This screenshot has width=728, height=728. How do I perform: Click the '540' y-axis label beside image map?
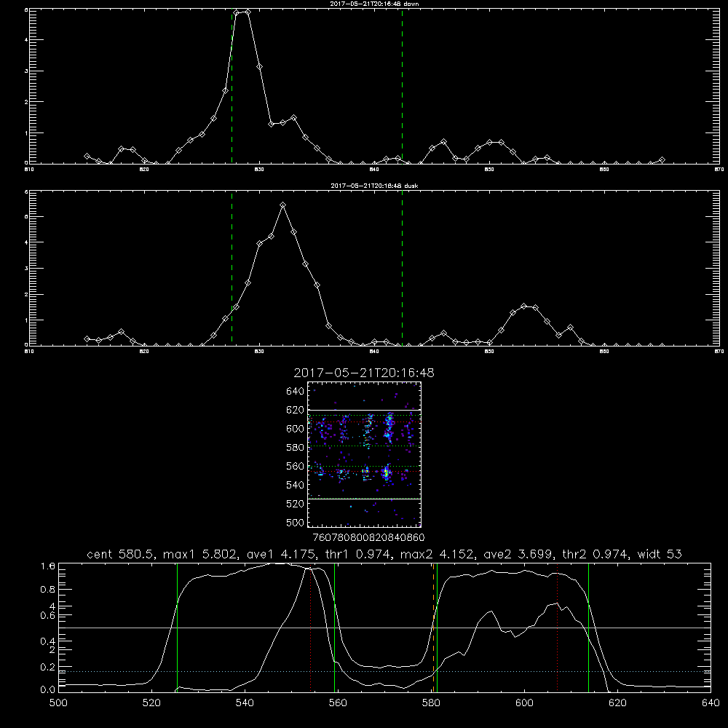pyautogui.click(x=296, y=485)
